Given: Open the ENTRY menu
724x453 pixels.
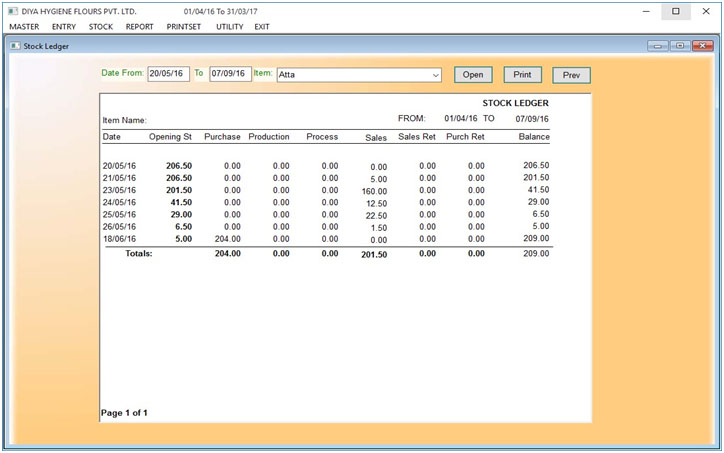Looking at the screenshot, I should pos(64,26).
